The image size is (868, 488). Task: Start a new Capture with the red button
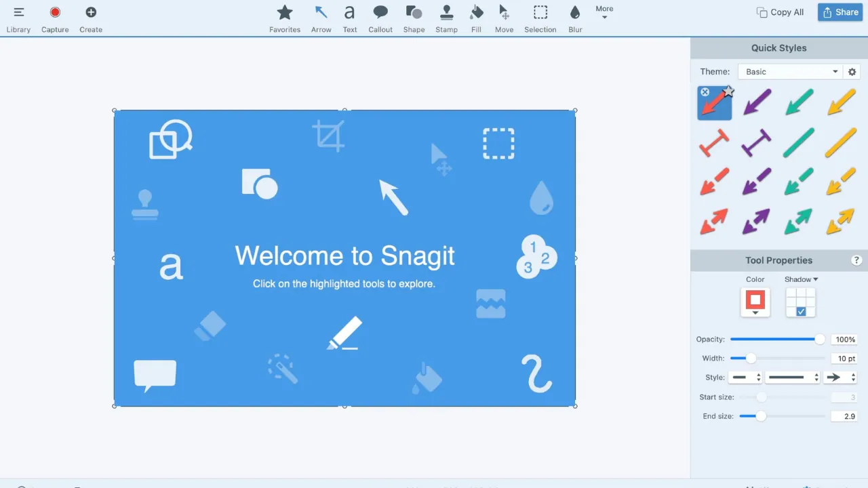55,19
